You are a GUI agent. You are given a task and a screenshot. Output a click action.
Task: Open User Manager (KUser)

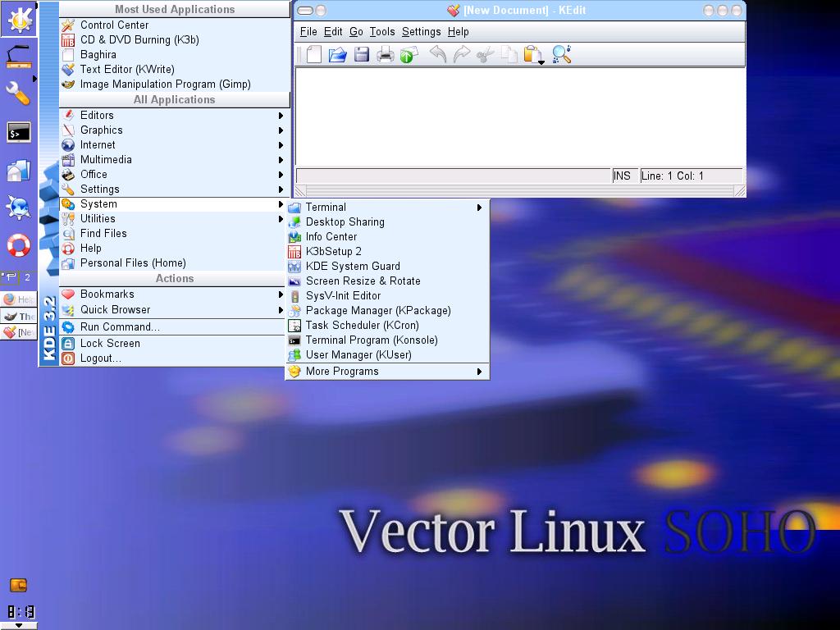pyautogui.click(x=387, y=354)
